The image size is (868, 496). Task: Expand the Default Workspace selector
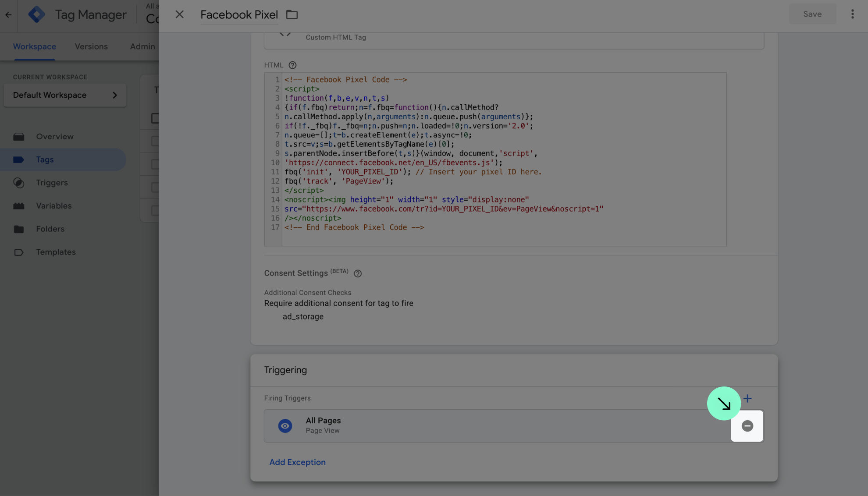(65, 95)
